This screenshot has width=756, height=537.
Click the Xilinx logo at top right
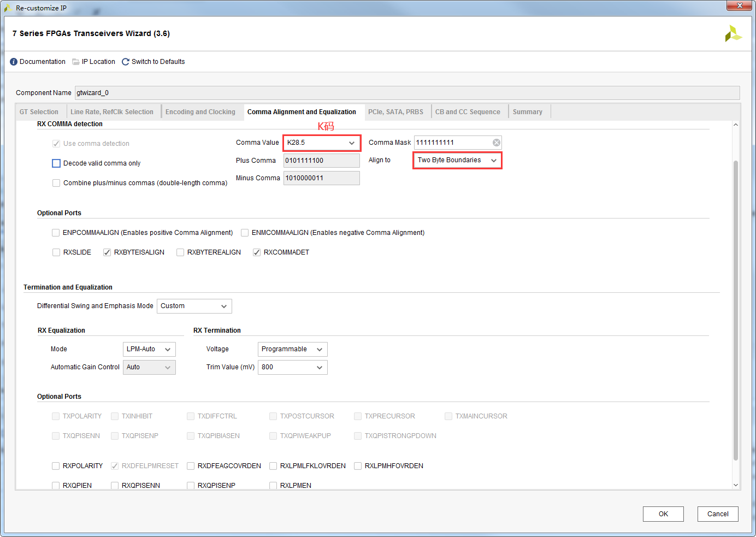point(733,34)
